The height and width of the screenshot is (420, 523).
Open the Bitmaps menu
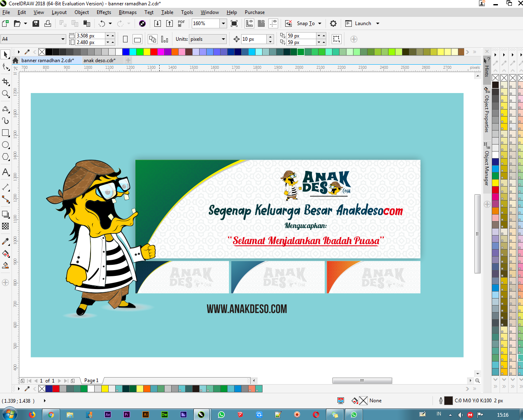coord(128,12)
